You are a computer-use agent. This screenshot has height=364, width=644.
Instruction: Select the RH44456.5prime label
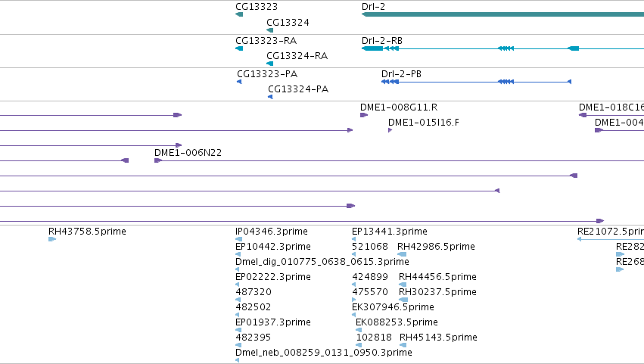click(x=437, y=277)
